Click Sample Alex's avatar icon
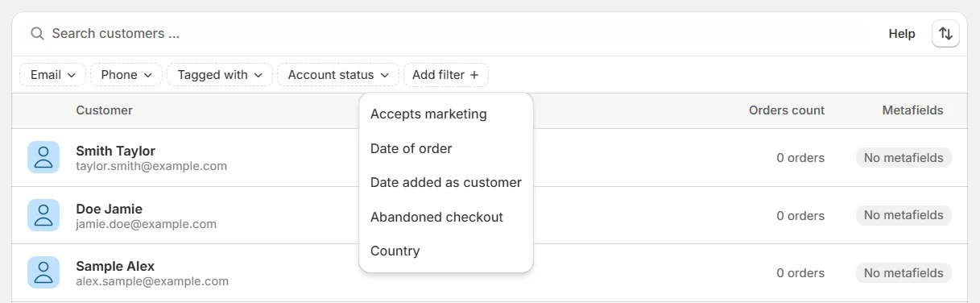 (43, 272)
